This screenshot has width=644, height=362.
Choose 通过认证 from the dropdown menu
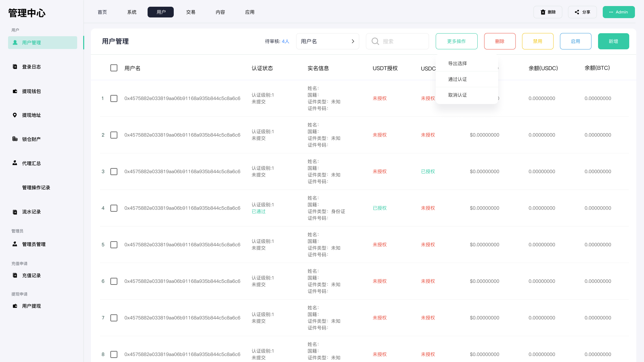(467, 79)
